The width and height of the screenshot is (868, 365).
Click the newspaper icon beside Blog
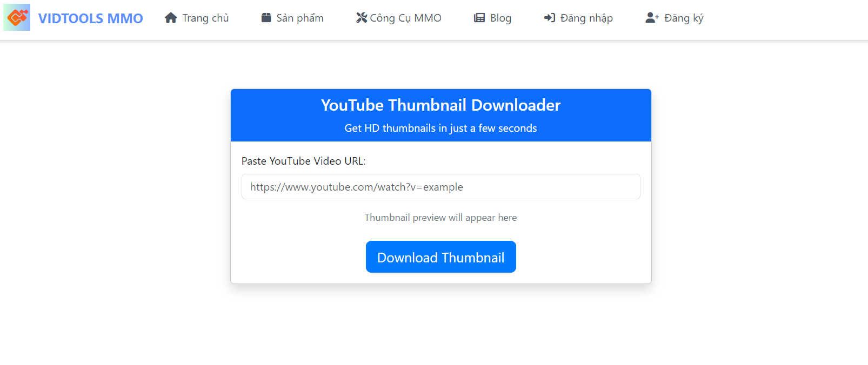pyautogui.click(x=479, y=18)
